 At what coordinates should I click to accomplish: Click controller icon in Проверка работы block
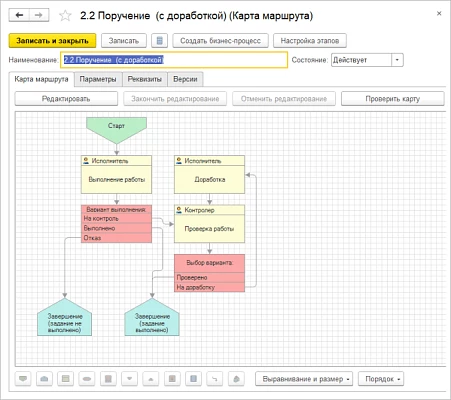coord(179,210)
